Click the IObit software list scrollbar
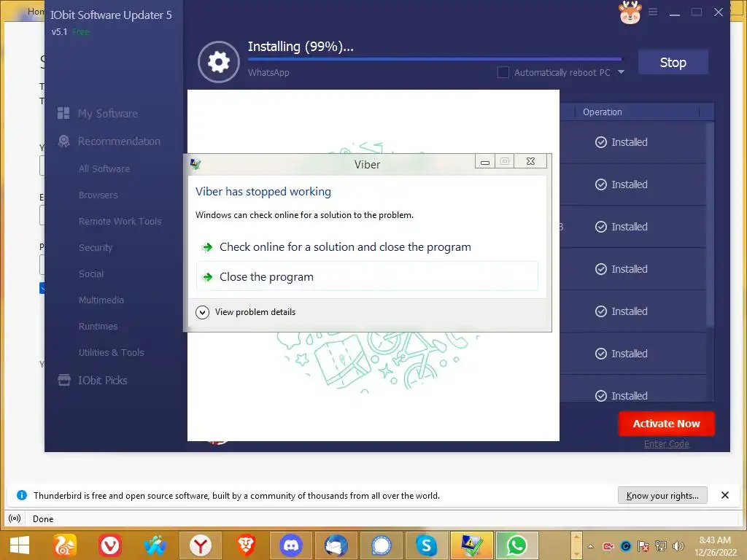 point(710,224)
